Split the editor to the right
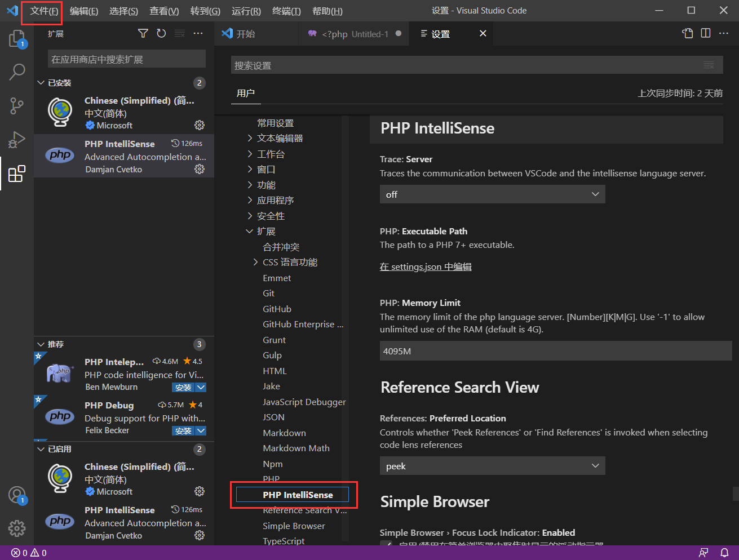This screenshot has height=560, width=739. coord(706,34)
